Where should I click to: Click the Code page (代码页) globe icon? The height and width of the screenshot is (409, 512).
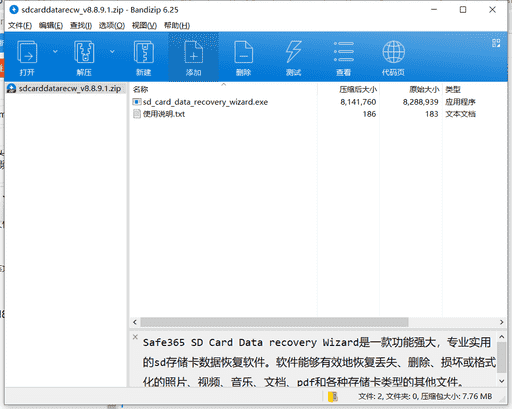pyautogui.click(x=394, y=52)
